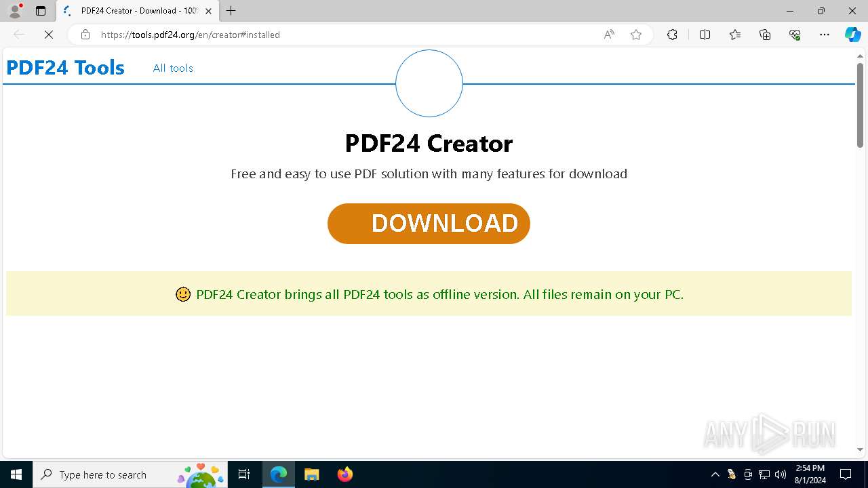Click scrollbar down arrow
This screenshot has height=488, width=868.
click(x=860, y=449)
